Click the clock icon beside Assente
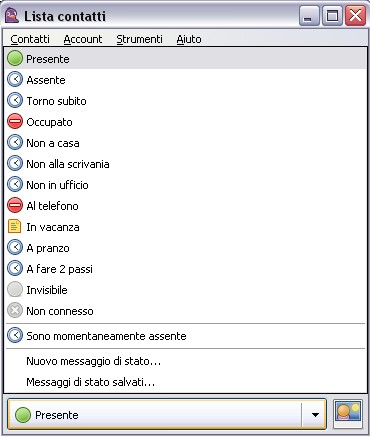Viewport: 370px width, 437px height. tap(15, 80)
